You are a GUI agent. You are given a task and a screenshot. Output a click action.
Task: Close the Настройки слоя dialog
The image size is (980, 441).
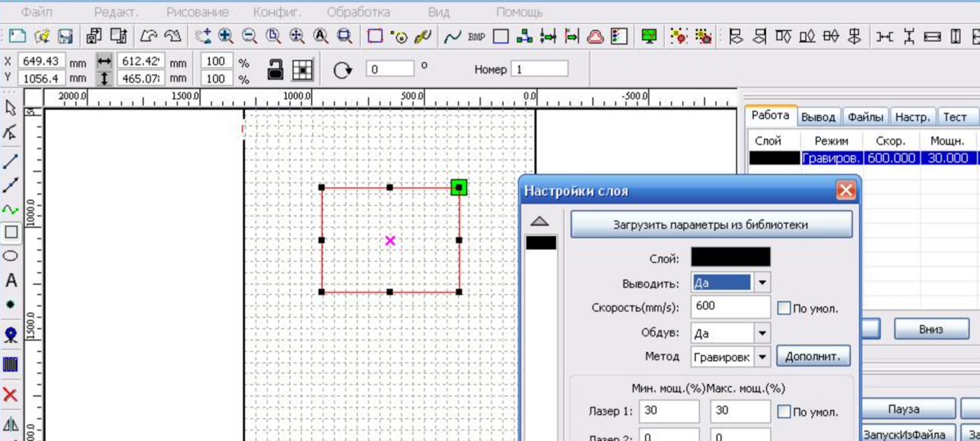845,191
